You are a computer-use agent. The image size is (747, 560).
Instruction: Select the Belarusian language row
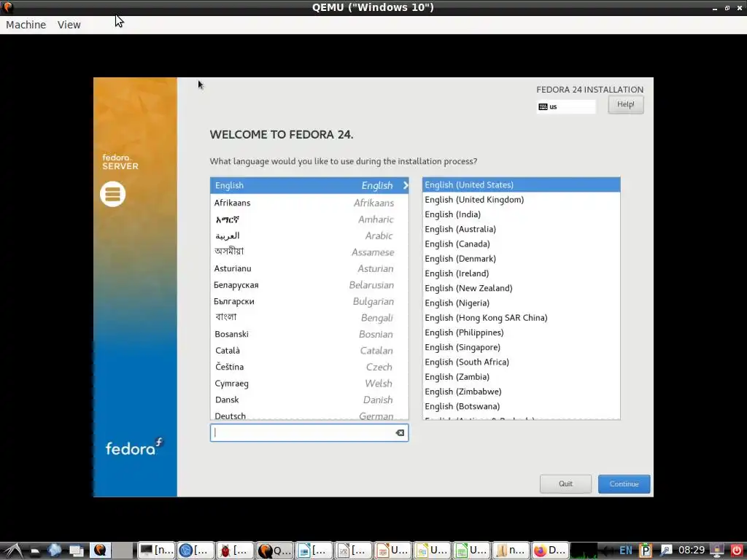tap(309, 285)
